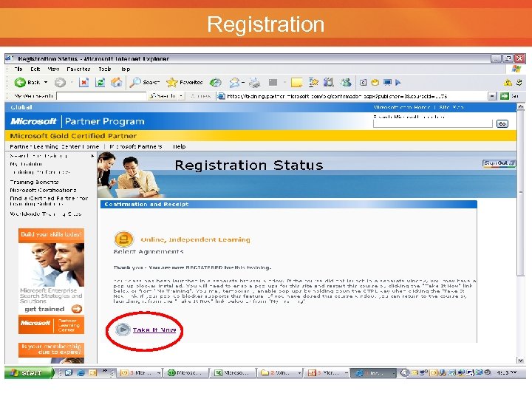Expand the Search for Training sidebar arrow

pos(92,156)
